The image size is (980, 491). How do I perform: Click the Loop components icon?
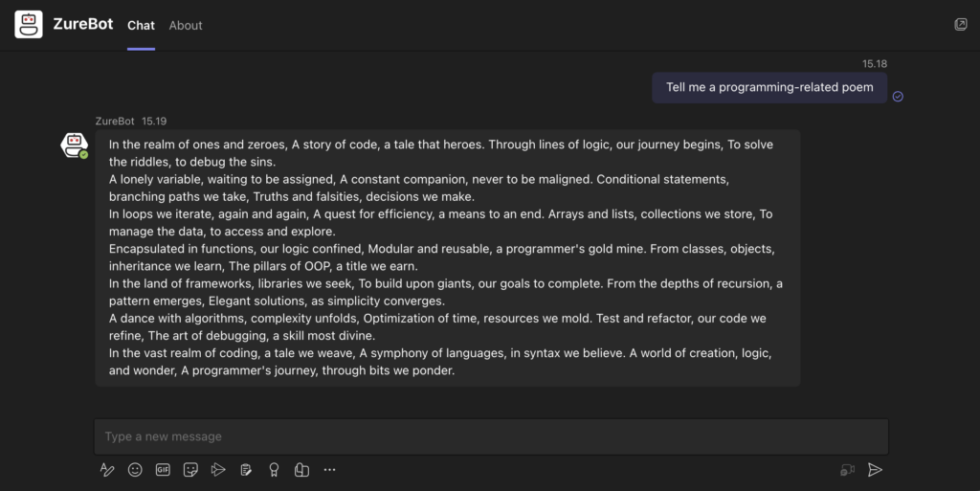(301, 470)
